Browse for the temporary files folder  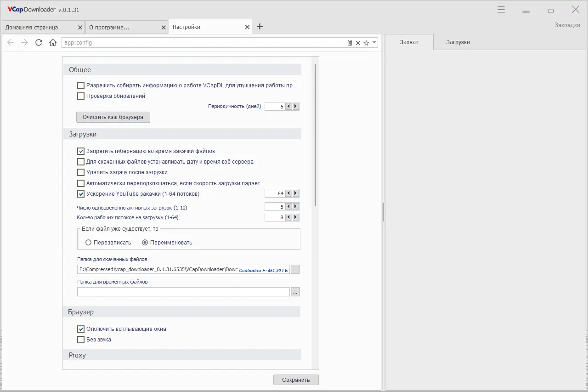click(295, 292)
